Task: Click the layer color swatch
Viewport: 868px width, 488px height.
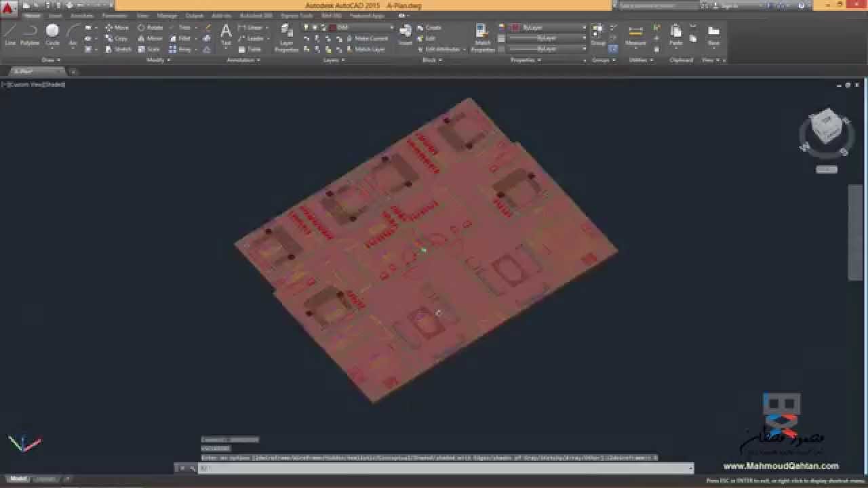Action: [332, 28]
